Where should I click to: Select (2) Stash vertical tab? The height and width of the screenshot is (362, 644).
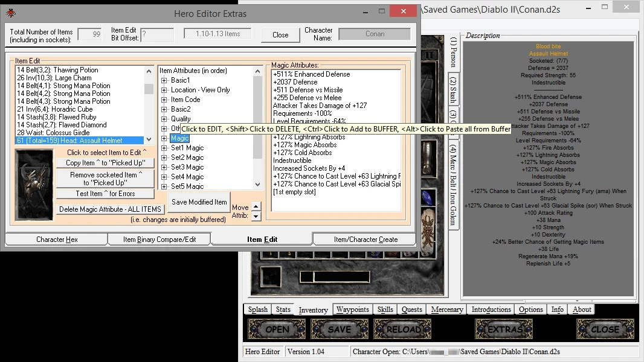coord(453,90)
